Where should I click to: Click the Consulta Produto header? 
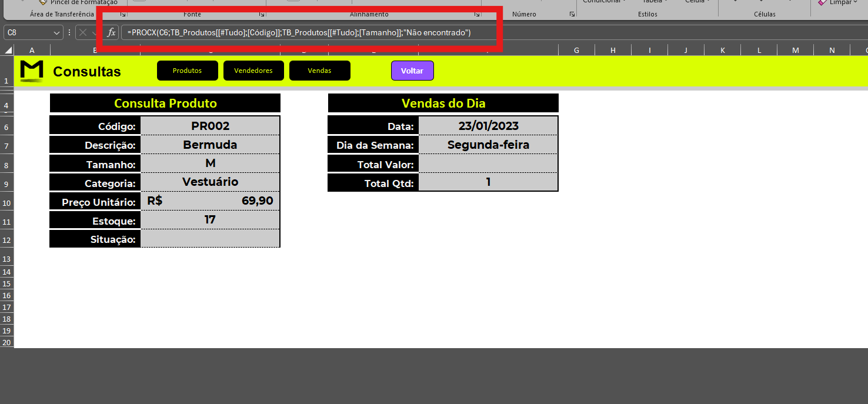tap(165, 103)
